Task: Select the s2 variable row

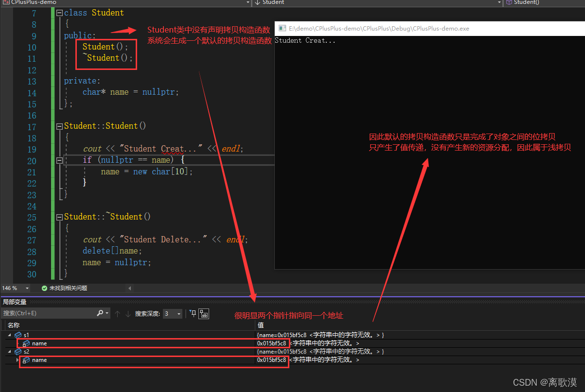Action: [x=292, y=352]
